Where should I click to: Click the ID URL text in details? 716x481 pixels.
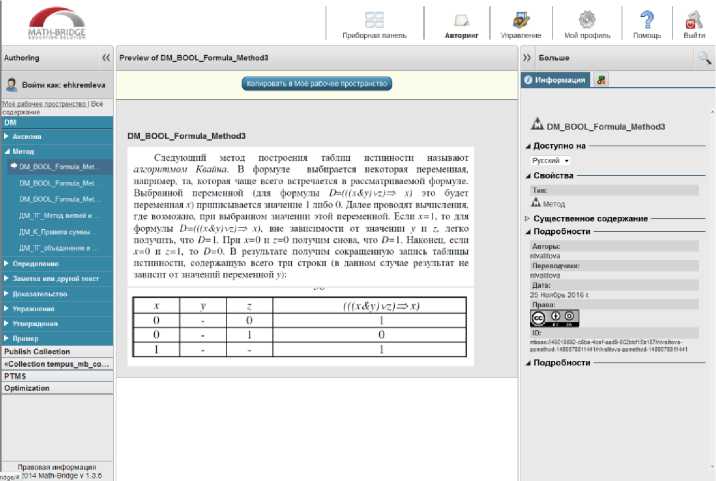[x=609, y=345]
